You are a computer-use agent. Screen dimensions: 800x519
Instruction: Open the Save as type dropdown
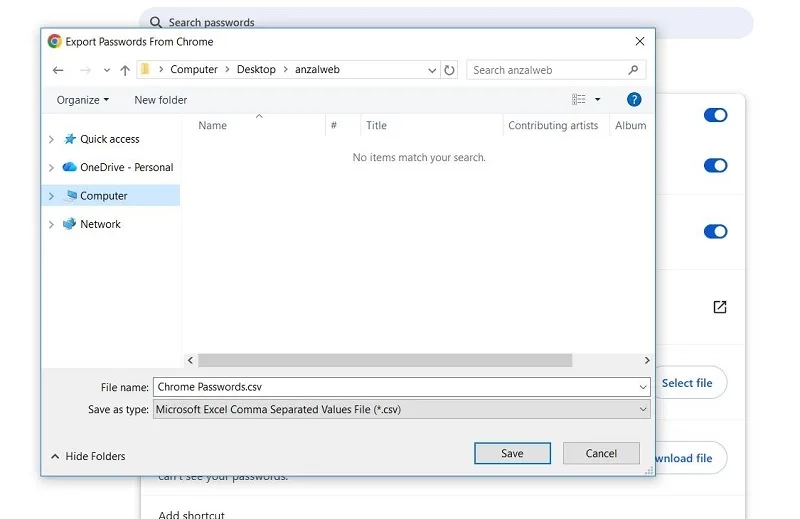402,409
